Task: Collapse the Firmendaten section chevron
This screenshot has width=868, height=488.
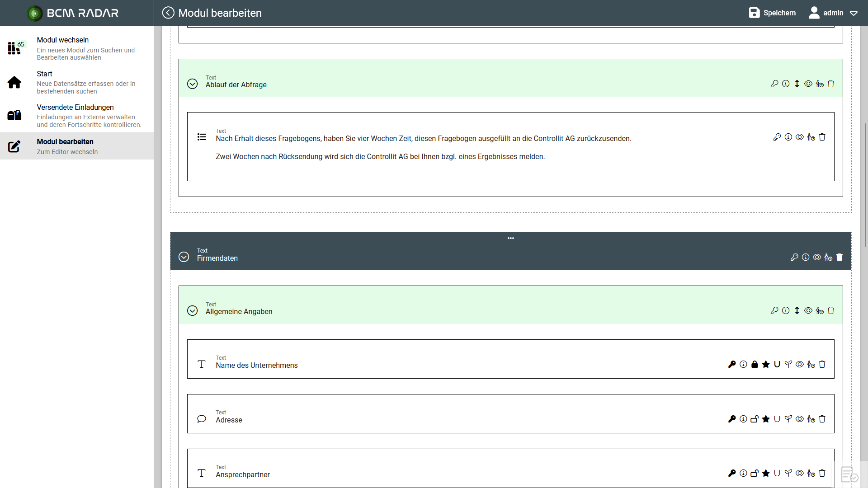Action: tap(184, 257)
